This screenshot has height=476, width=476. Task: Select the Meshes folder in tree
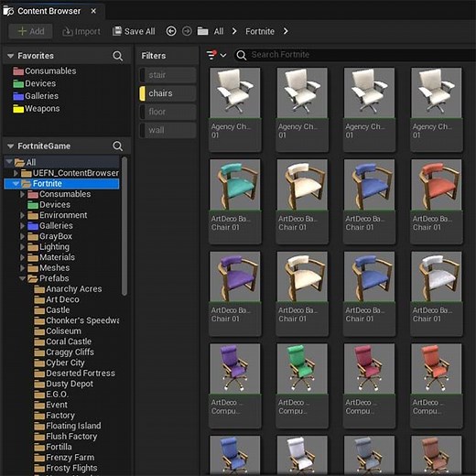pyautogui.click(x=49, y=267)
